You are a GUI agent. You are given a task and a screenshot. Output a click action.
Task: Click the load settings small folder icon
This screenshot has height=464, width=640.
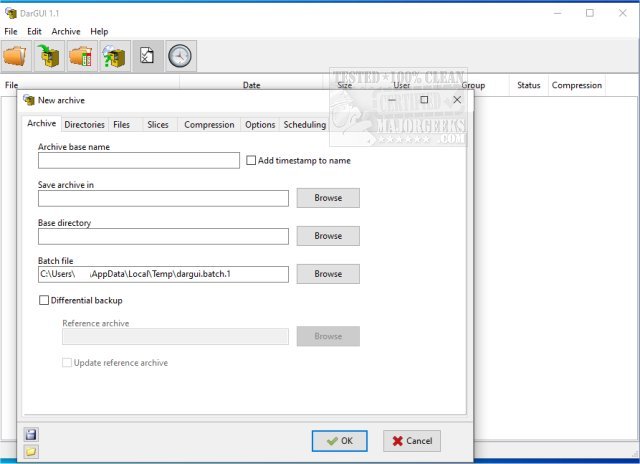tap(31, 451)
